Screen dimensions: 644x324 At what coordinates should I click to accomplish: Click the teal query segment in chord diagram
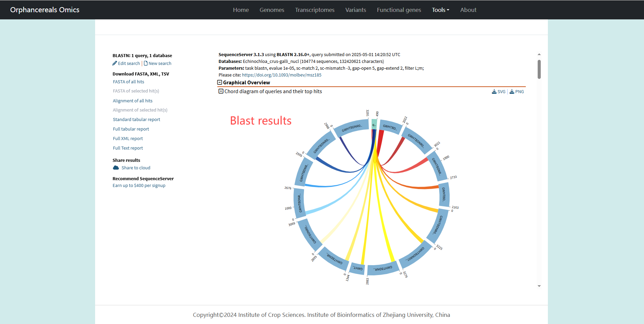point(374,124)
